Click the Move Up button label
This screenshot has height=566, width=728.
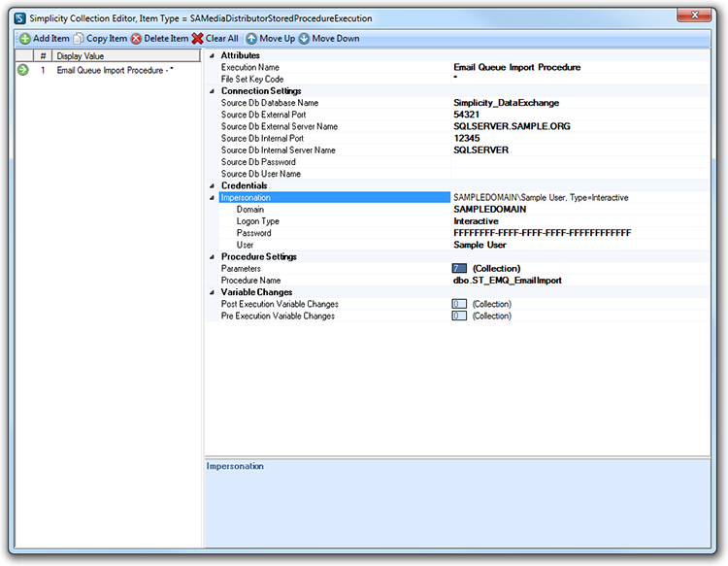(278, 39)
